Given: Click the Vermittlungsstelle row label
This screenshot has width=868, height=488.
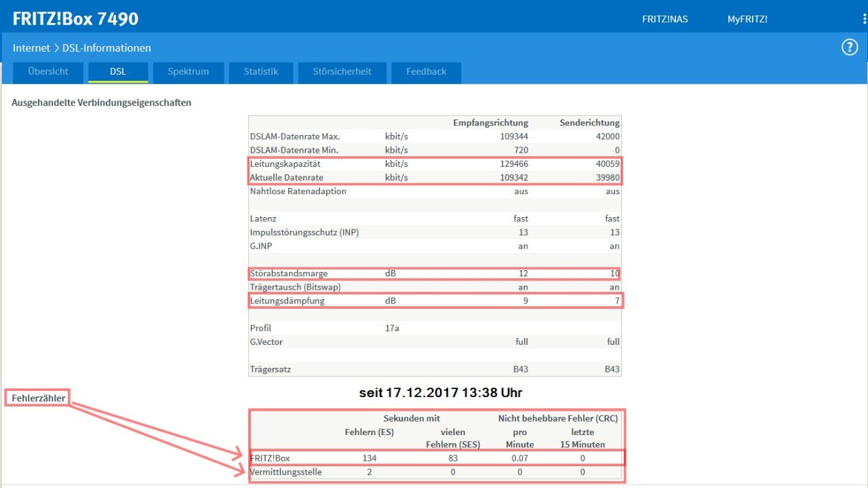Looking at the screenshot, I should [x=286, y=472].
